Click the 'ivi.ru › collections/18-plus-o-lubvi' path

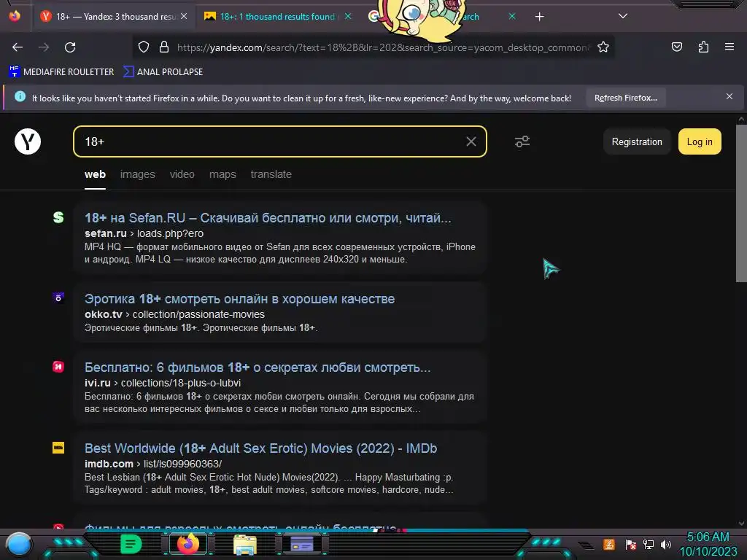coord(163,383)
